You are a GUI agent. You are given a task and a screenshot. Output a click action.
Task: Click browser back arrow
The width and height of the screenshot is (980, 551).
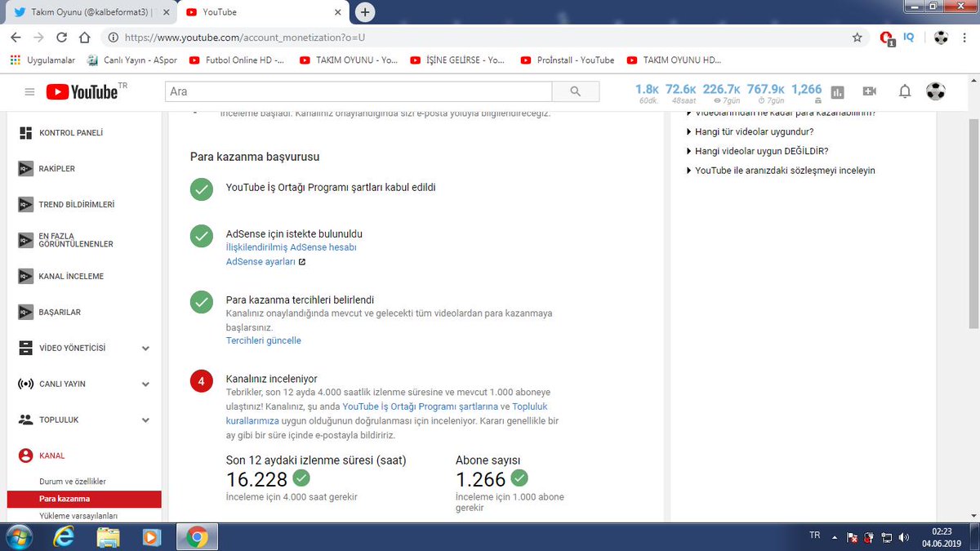pyautogui.click(x=16, y=38)
